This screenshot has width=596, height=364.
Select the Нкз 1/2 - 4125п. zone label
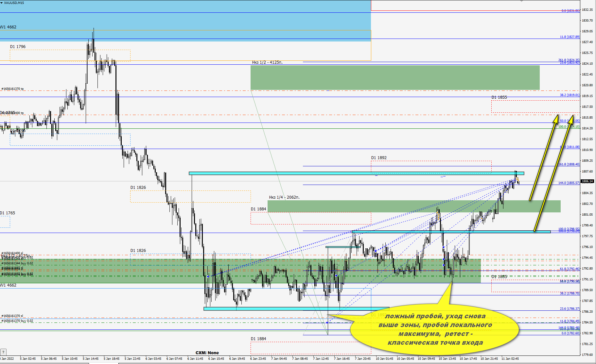coord(267,62)
